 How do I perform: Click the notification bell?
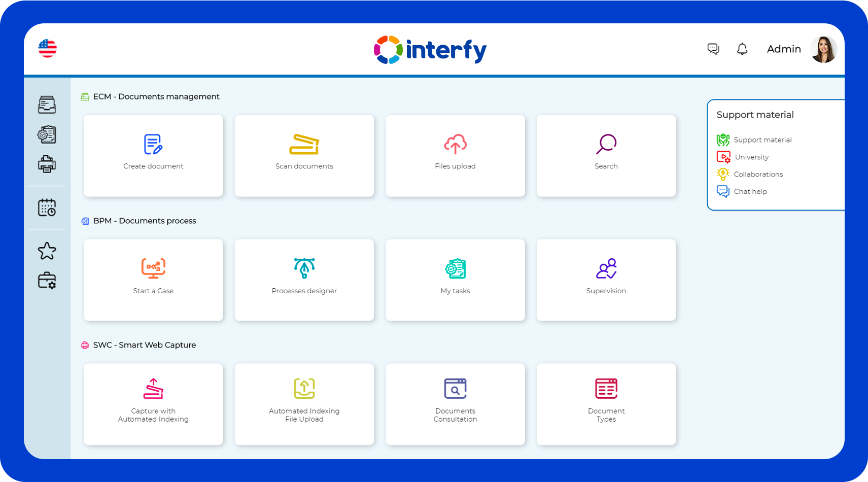coord(742,49)
